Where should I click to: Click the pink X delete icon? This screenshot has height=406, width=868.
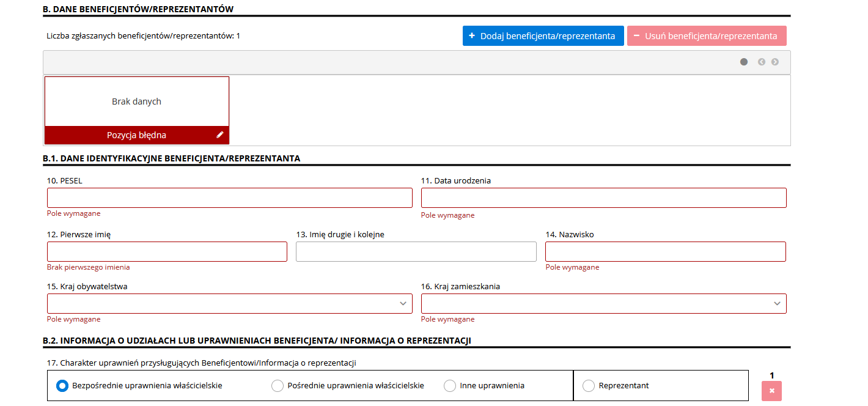click(771, 390)
